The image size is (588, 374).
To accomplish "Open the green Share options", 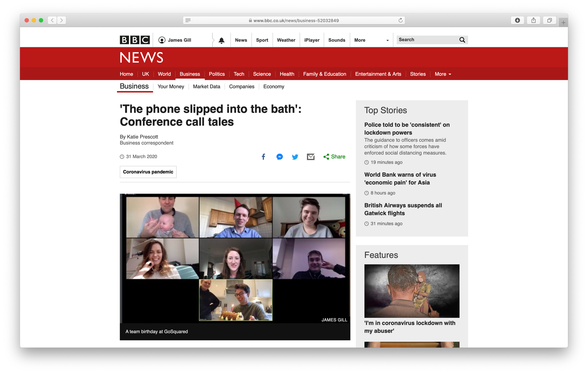I will point(334,157).
